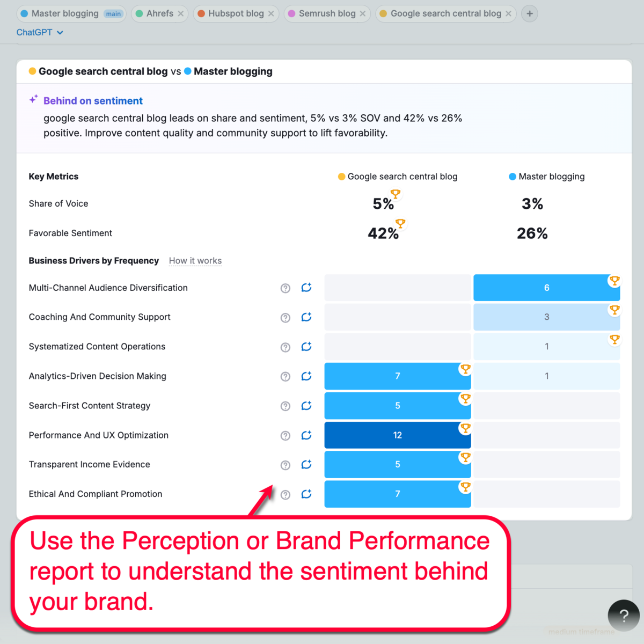Open the How it works link
This screenshot has width=644, height=644.
click(195, 261)
